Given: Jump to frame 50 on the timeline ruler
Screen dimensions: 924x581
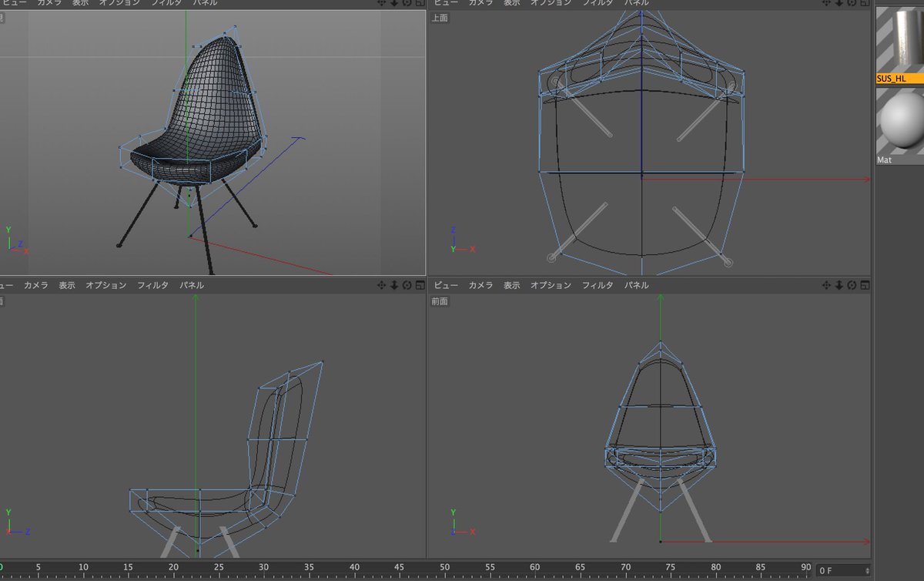Looking at the screenshot, I should 444,569.
